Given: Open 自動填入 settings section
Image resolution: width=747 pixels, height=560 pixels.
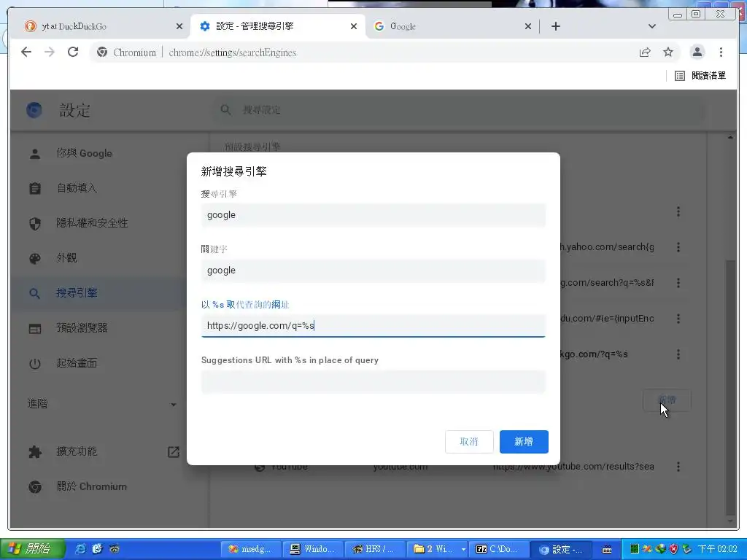Looking at the screenshot, I should [98, 188].
